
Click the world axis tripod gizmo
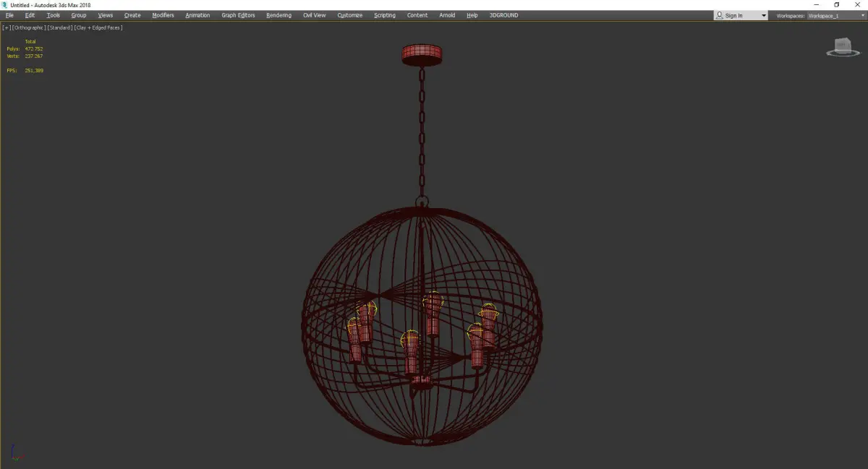(x=17, y=453)
